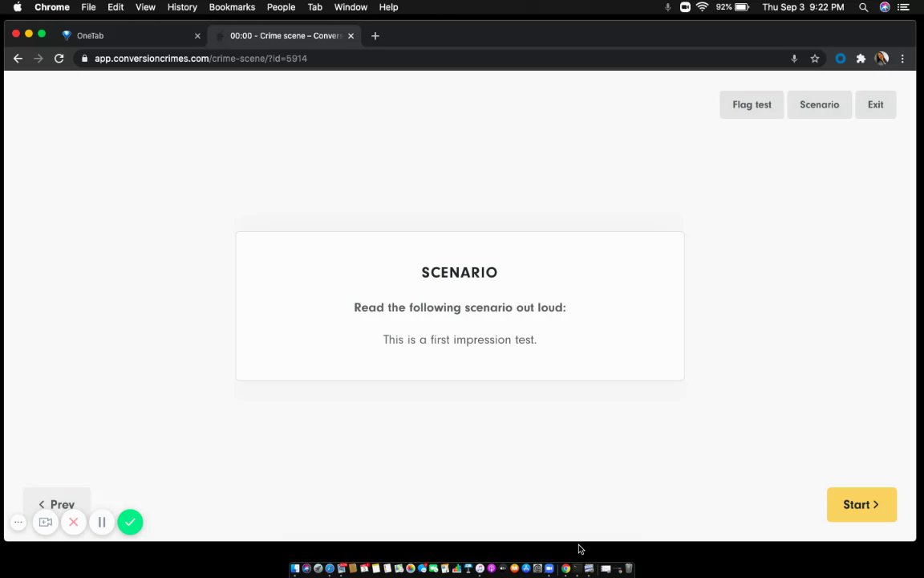Select the Crime scene tab
The image size is (924, 578).
pyautogui.click(x=285, y=35)
